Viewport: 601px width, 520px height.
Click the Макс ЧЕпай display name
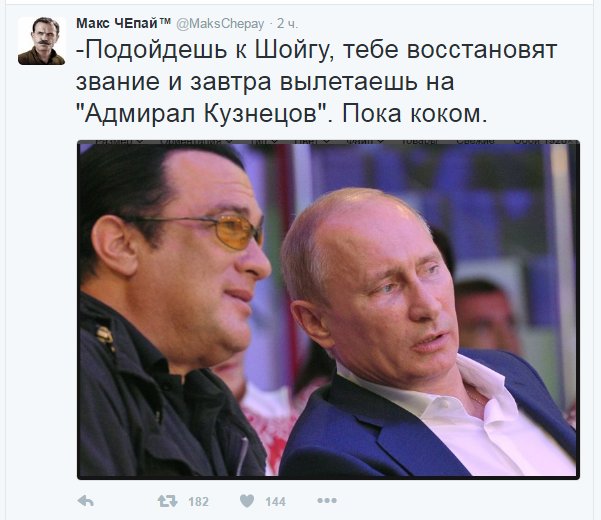point(123,23)
